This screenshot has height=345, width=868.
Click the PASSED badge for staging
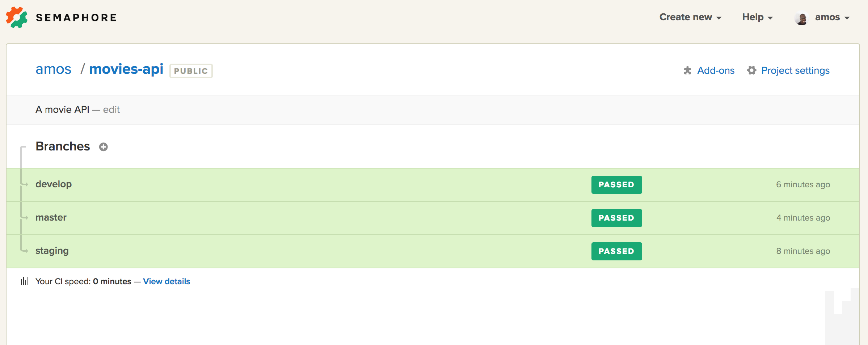616,251
